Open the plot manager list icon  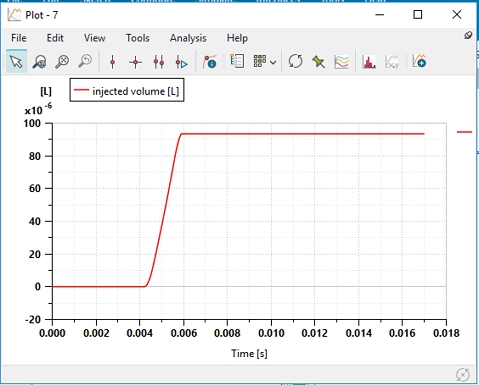click(237, 61)
